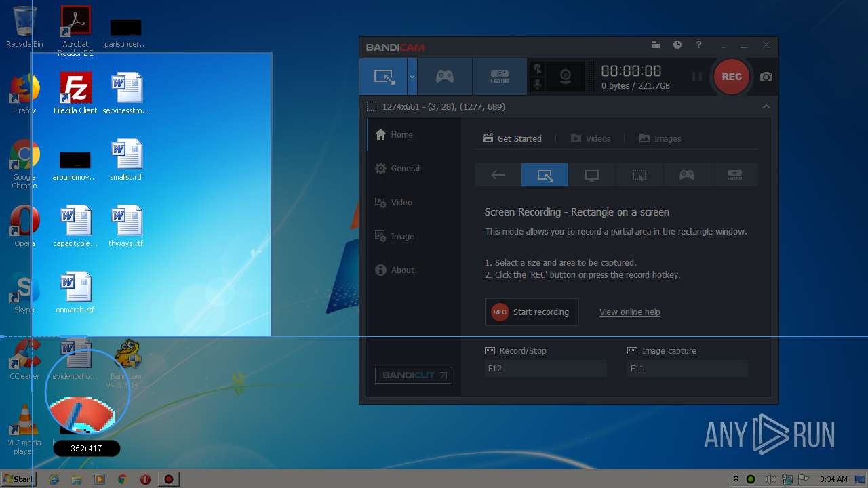Select rectangle mode in Get Started row
This screenshot has height=488, width=868.
[545, 175]
